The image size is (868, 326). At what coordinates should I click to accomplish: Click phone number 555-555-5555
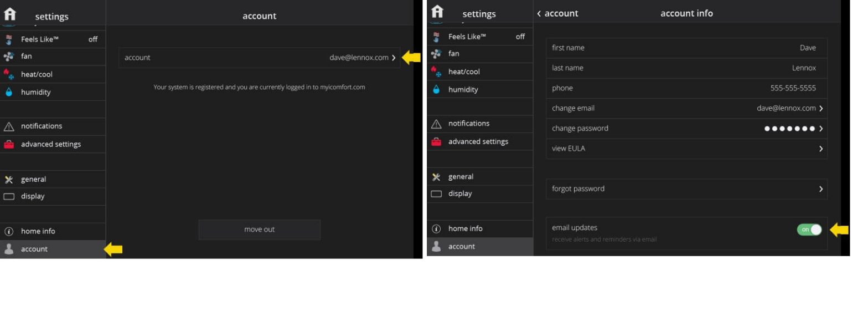coord(793,88)
